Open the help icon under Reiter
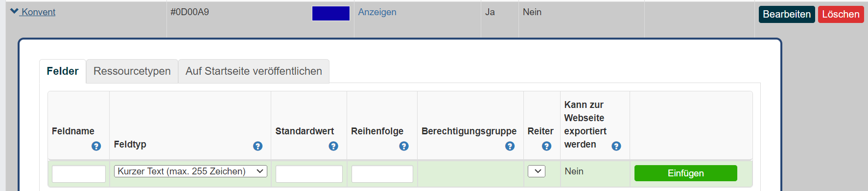 click(547, 146)
